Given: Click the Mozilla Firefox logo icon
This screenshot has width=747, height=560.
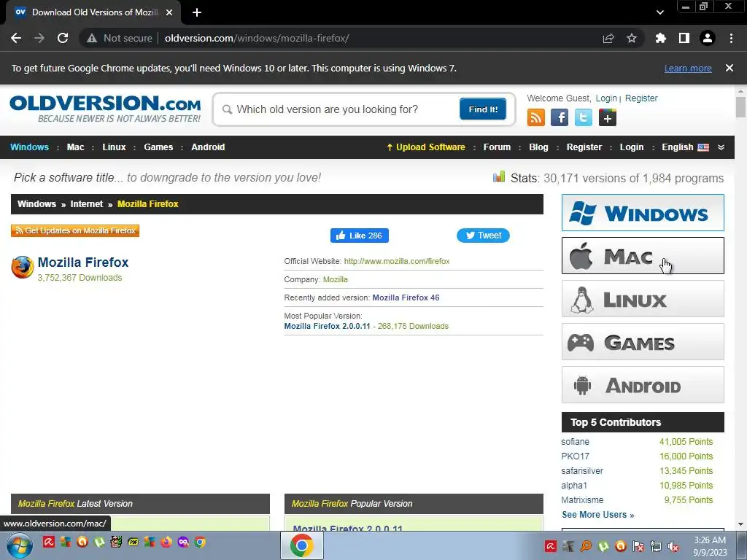Looking at the screenshot, I should pos(23,267).
